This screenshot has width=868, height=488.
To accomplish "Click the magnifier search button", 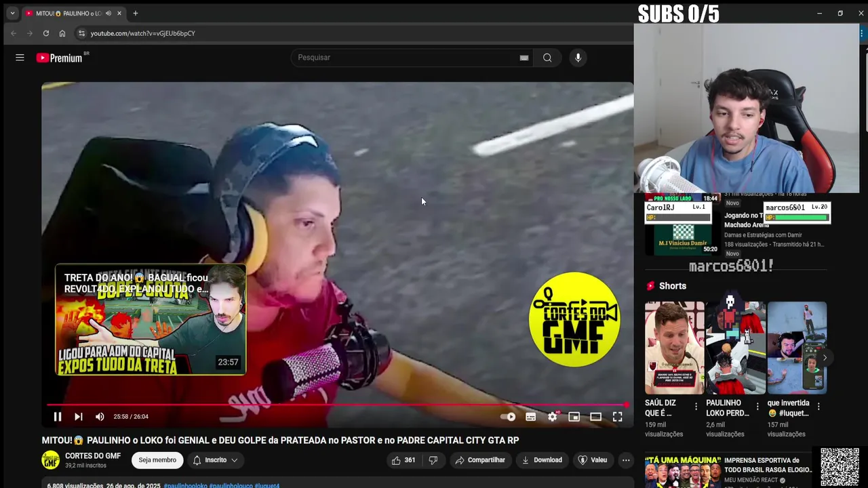I will [x=547, y=58].
